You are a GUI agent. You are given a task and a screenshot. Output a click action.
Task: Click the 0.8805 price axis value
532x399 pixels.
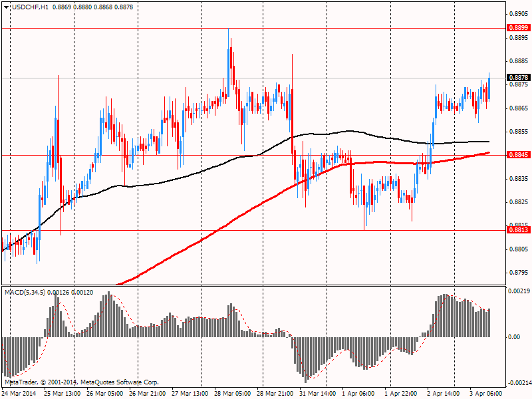tap(519, 249)
